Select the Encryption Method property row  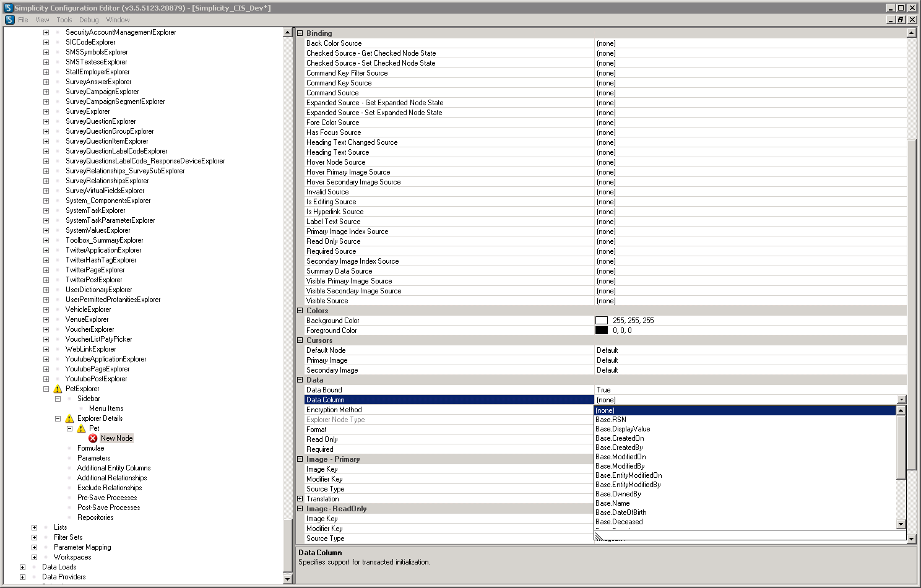pyautogui.click(x=449, y=410)
